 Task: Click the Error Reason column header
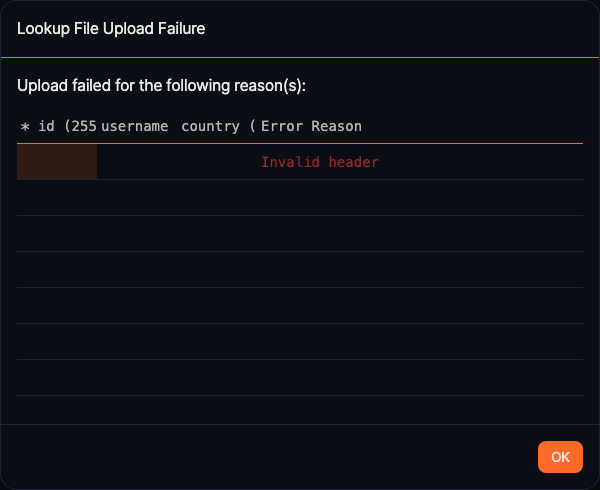[311, 127]
